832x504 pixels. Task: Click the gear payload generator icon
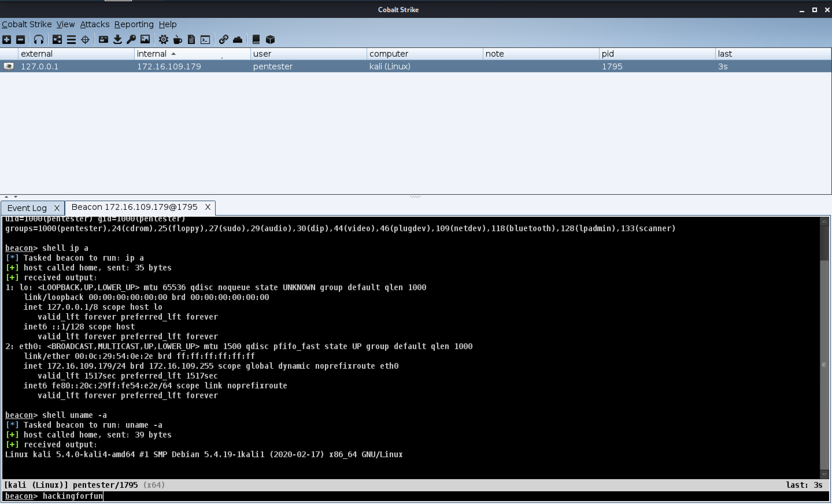[163, 40]
